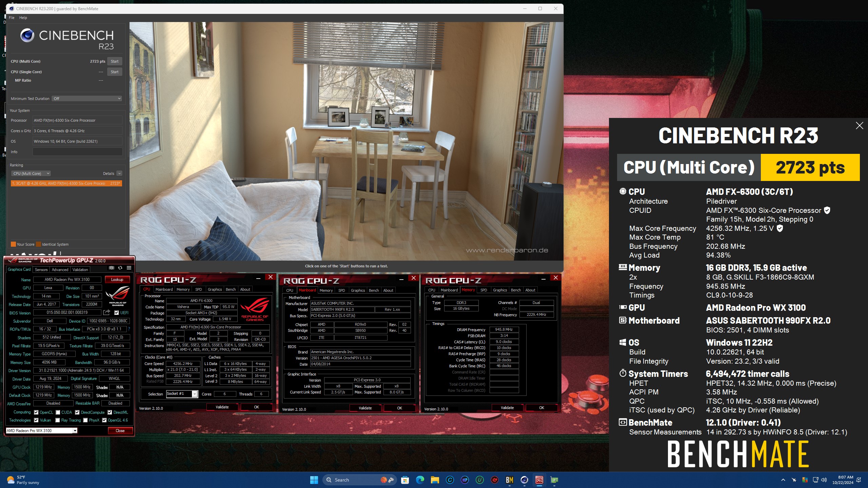Toggle the DirectCompute checkbox
This screenshot has height=488, width=868.
click(x=77, y=412)
